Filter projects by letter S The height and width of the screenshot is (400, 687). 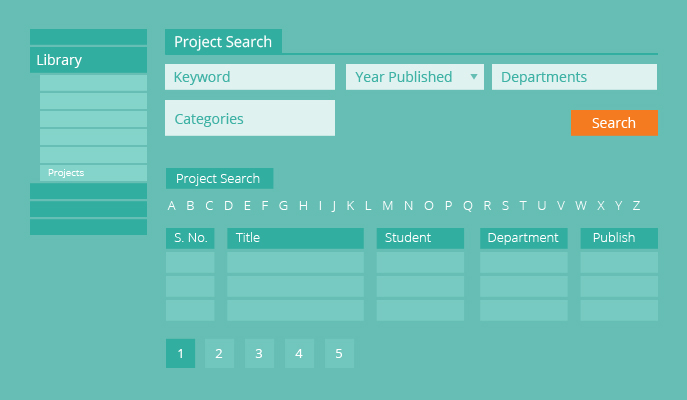pyautogui.click(x=505, y=206)
